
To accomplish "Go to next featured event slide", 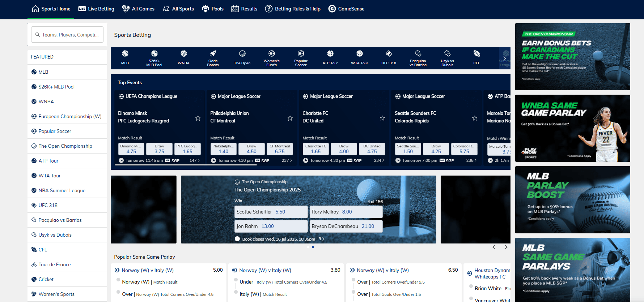I will coord(506,247).
